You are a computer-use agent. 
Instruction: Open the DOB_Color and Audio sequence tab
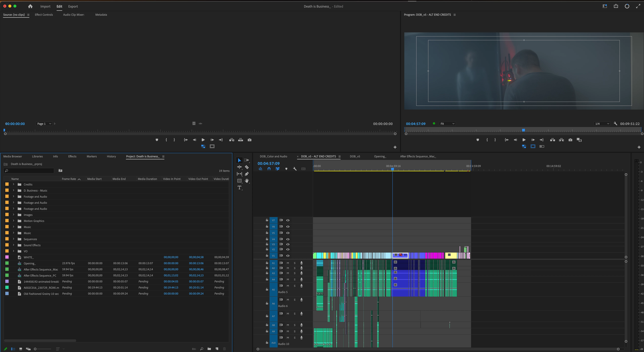pyautogui.click(x=273, y=156)
